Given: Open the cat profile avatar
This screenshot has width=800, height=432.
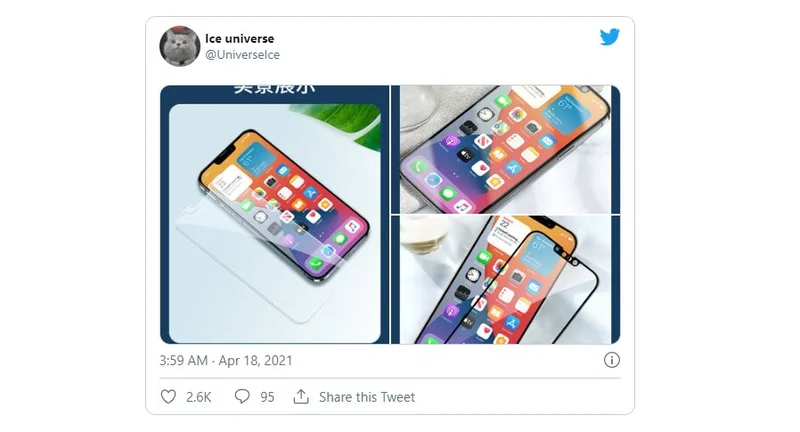Looking at the screenshot, I should [x=180, y=46].
